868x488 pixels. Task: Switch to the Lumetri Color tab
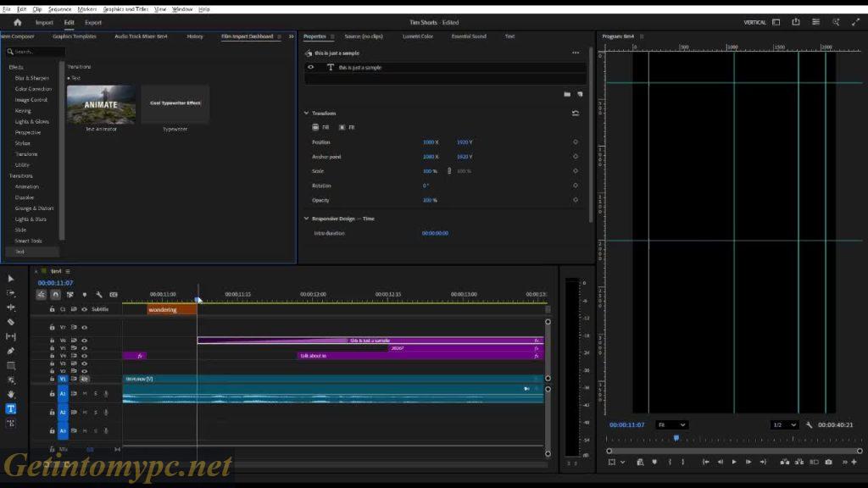(418, 36)
